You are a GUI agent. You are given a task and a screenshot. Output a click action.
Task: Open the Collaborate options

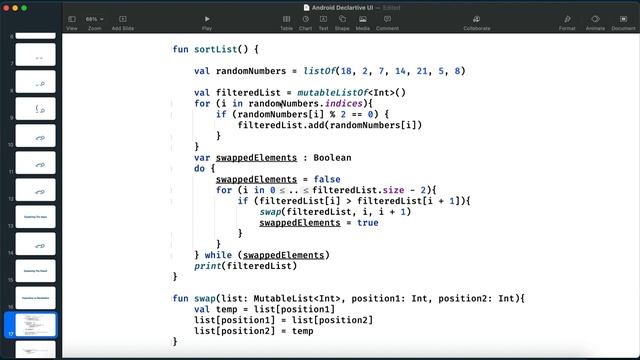pos(477,23)
